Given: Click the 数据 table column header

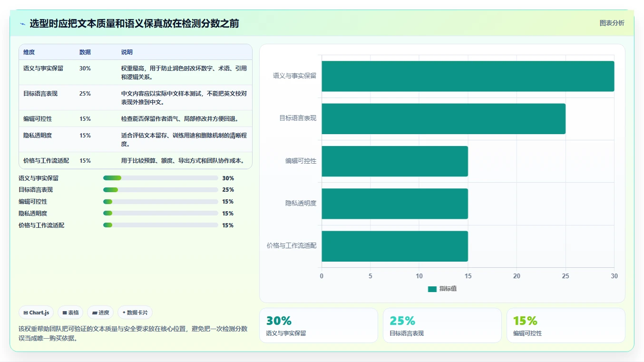Looking at the screenshot, I should tap(85, 52).
